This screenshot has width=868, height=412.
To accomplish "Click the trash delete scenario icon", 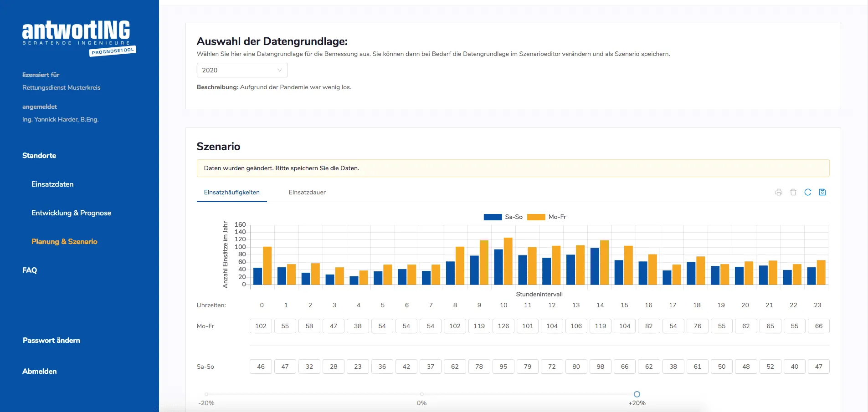I will (x=793, y=192).
